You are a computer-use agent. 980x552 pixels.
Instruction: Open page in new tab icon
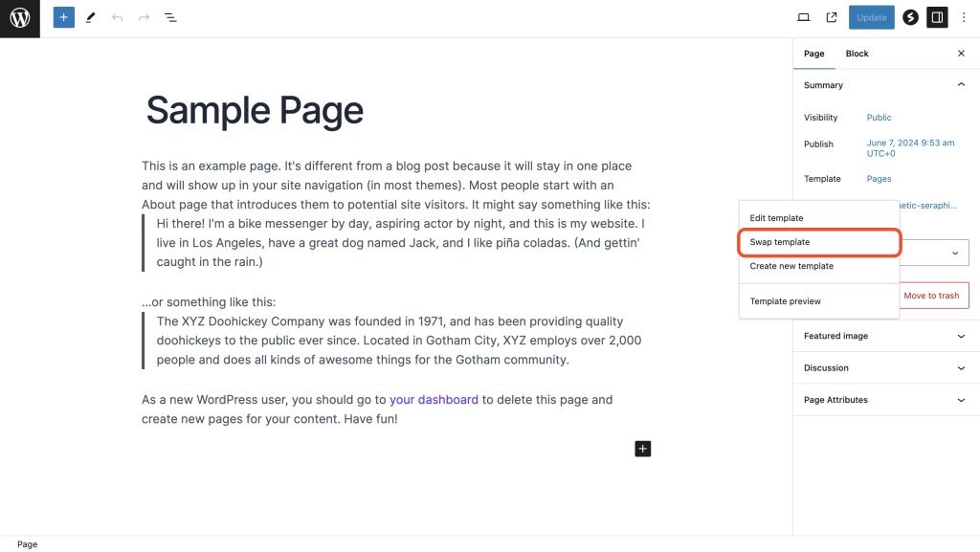pos(832,17)
